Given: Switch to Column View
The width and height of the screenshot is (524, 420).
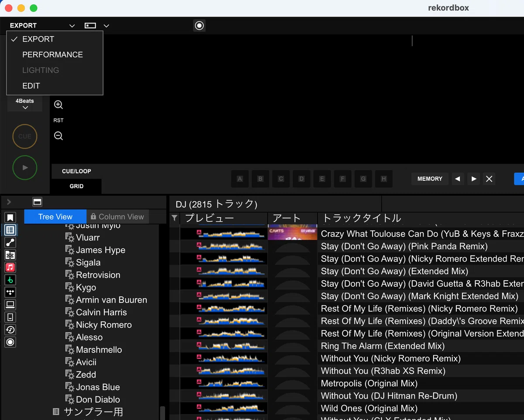Looking at the screenshot, I should pos(117,217).
